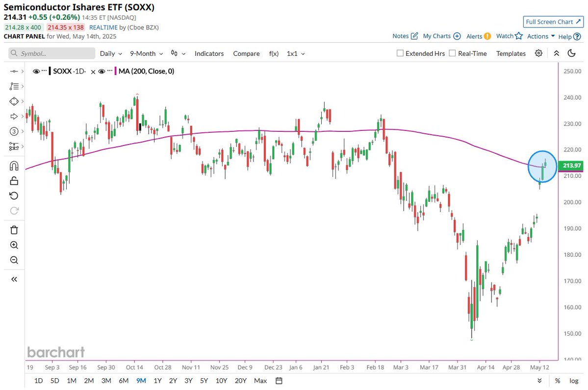This screenshot has width=588, height=390.
Task: Enable the Extended Hrs checkbox
Action: [400, 53]
